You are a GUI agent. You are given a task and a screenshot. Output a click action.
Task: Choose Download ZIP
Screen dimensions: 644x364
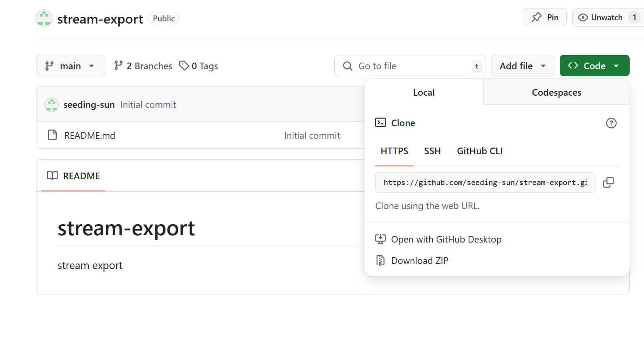pos(420,261)
